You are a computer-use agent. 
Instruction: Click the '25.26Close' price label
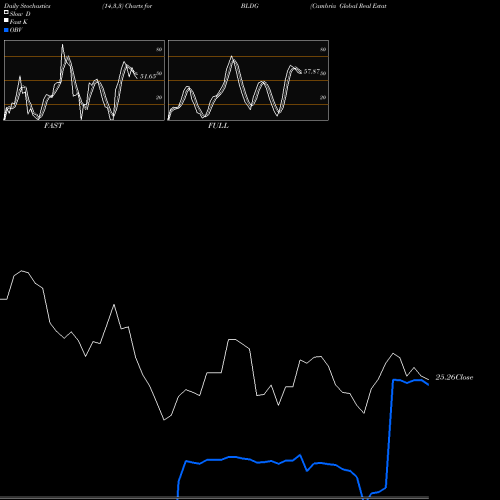[x=454, y=377]
